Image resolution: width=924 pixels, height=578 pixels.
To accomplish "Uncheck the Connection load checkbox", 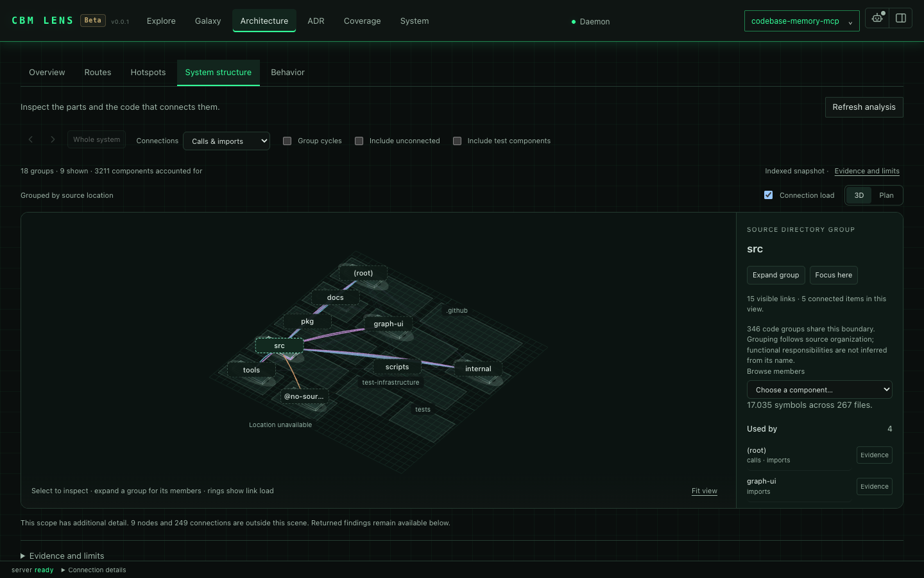I will 769,195.
